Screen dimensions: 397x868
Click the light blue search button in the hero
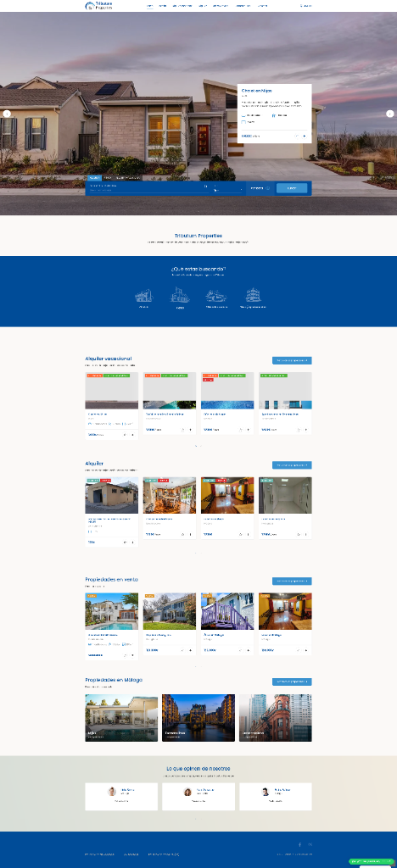tap(292, 188)
